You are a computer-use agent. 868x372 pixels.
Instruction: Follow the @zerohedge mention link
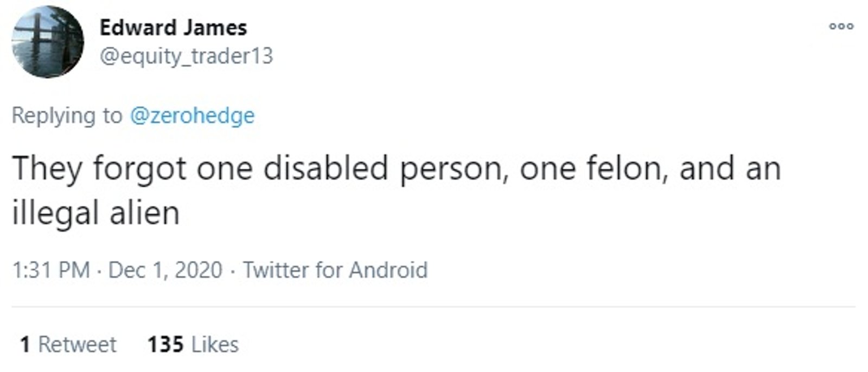click(192, 116)
